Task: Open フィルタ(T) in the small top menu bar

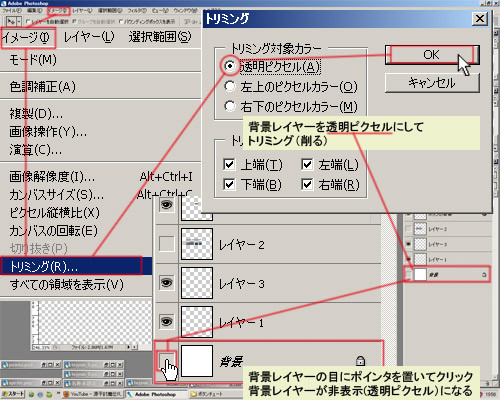Action: 137,11
